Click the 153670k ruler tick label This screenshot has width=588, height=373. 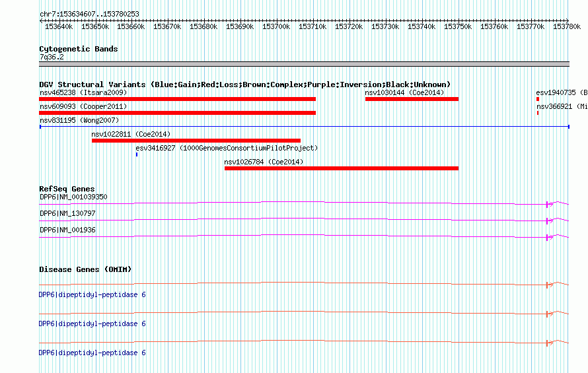[167, 26]
